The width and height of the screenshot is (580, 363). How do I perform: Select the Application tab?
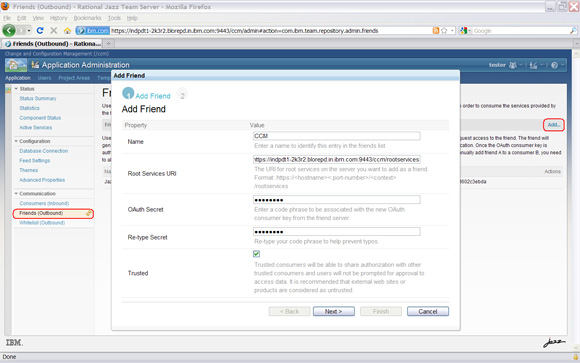pyautogui.click(x=18, y=78)
